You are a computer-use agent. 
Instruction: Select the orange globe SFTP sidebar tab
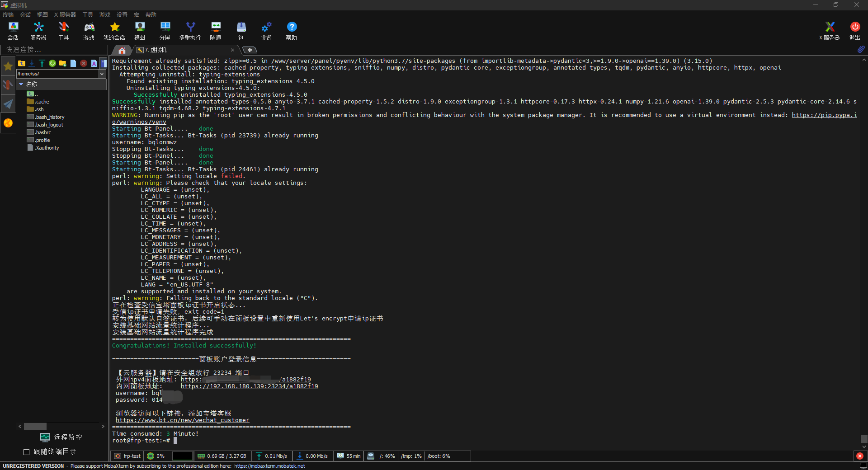8,123
